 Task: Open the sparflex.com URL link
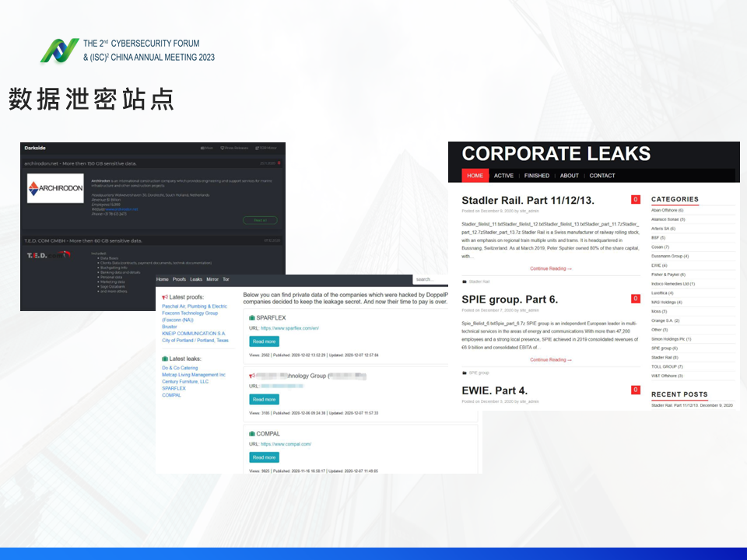(289, 328)
